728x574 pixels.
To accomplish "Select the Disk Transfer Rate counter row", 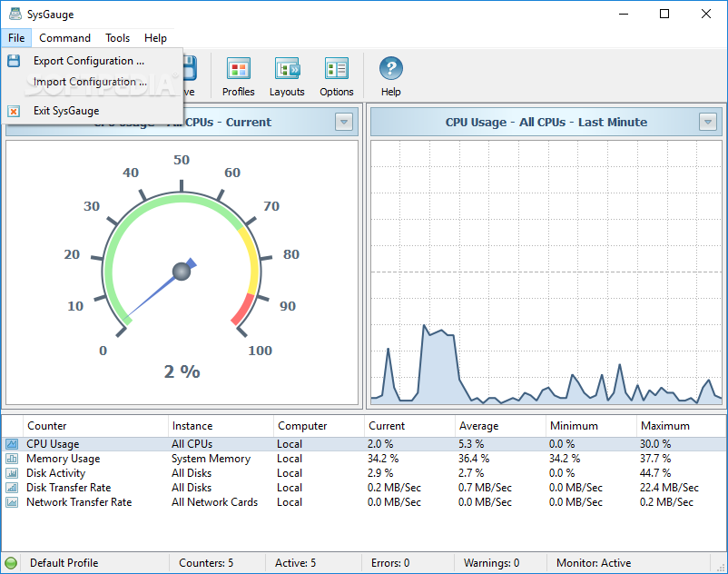I will coord(364,488).
